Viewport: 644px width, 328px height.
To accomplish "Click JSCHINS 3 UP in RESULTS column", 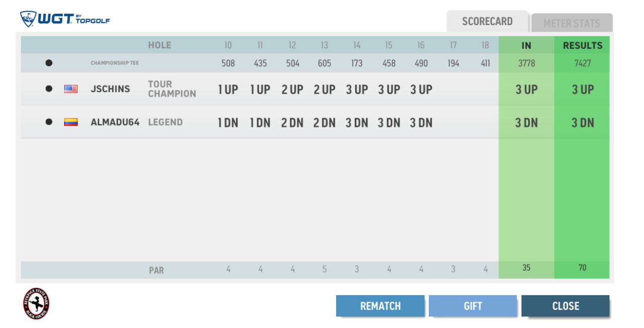I will [x=583, y=90].
